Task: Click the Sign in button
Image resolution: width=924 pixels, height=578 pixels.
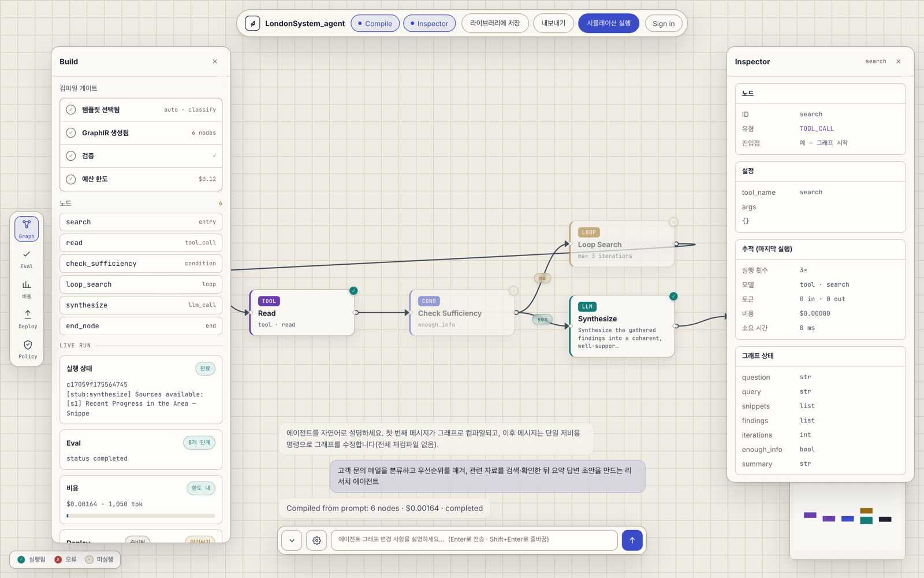Action: (664, 24)
